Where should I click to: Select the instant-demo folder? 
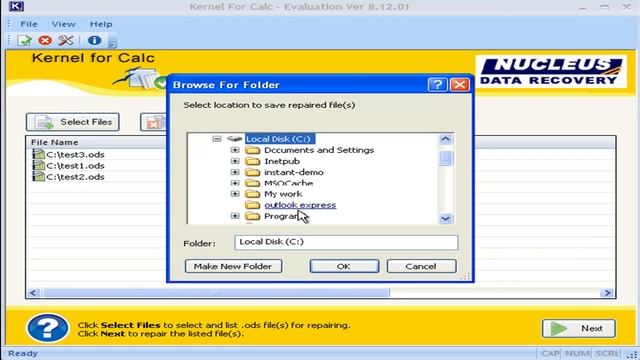tap(293, 172)
